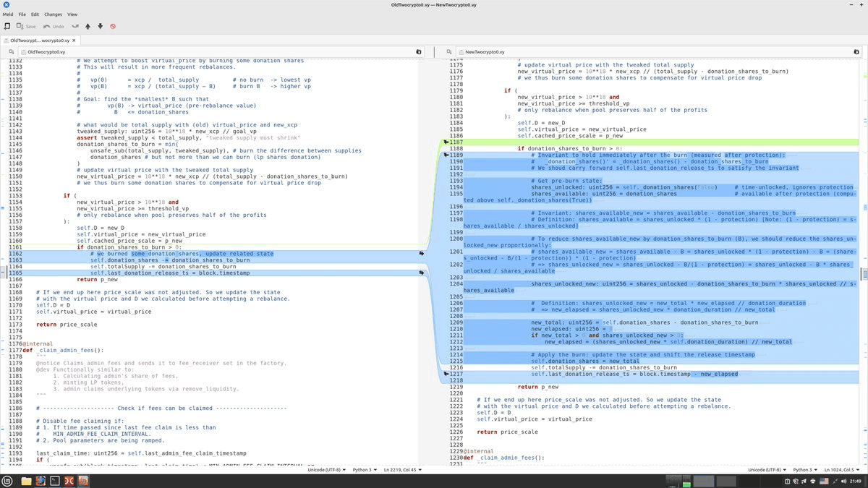Click the 21:49 system clock

(x=856, y=481)
